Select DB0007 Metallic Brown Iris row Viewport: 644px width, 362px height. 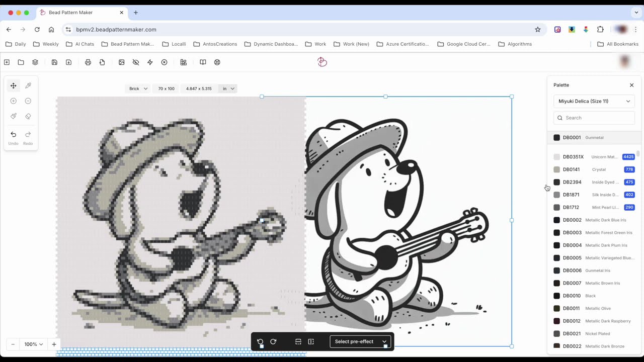(x=594, y=283)
